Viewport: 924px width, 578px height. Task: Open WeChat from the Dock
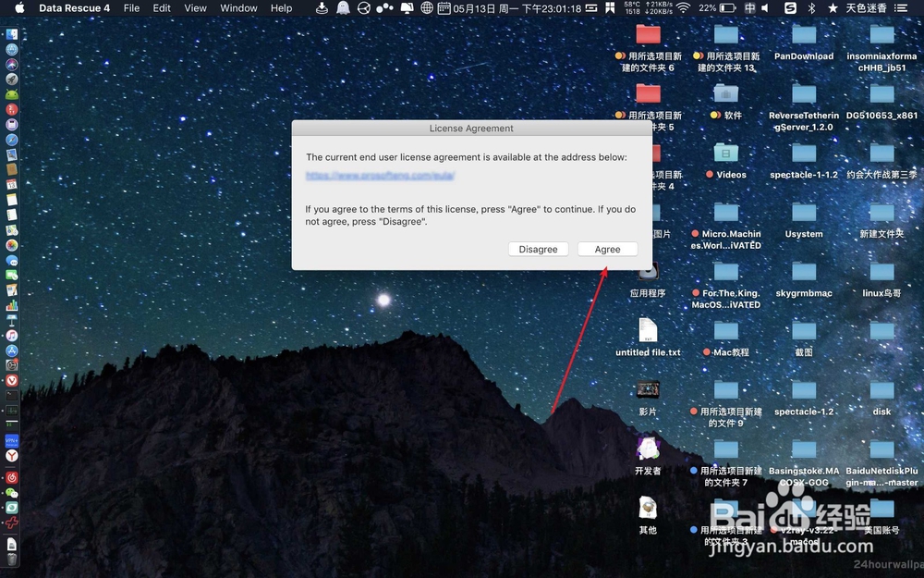click(12, 493)
